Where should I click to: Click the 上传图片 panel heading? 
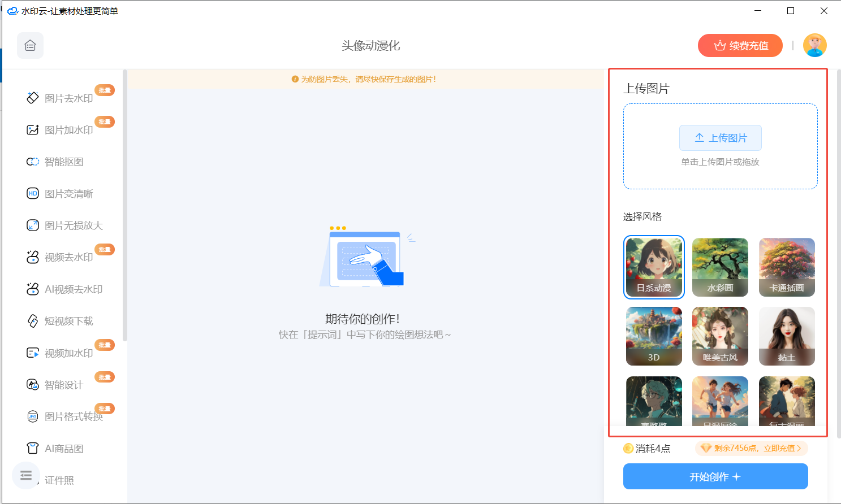[646, 89]
